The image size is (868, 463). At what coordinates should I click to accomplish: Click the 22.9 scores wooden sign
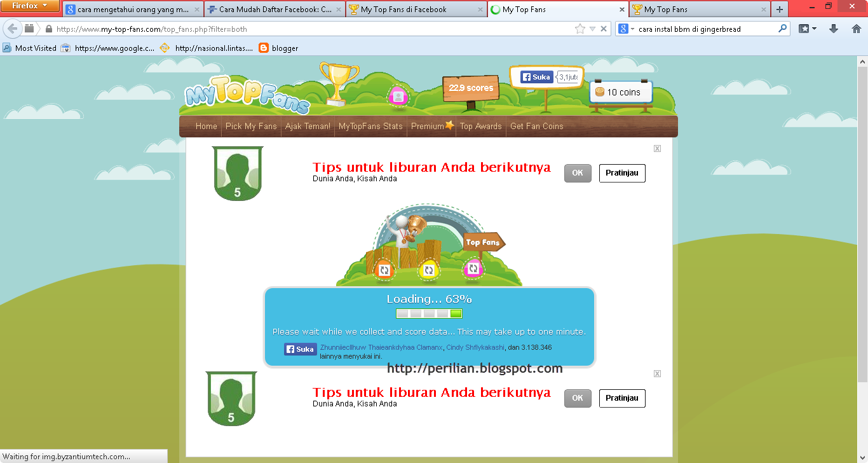click(470, 88)
